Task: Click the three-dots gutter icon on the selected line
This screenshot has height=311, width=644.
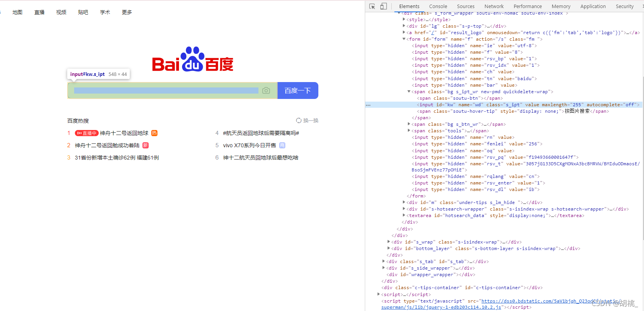Action: pos(368,105)
